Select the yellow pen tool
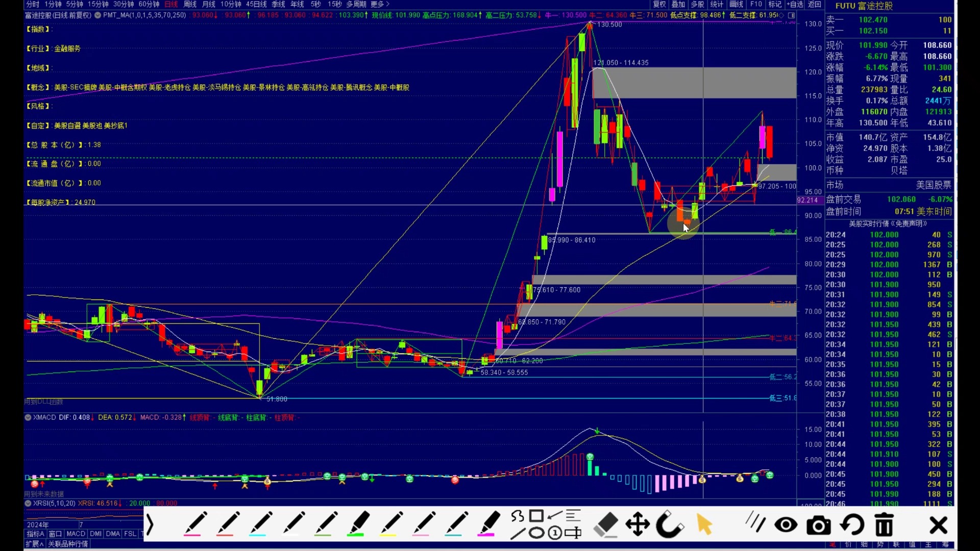 point(391,524)
